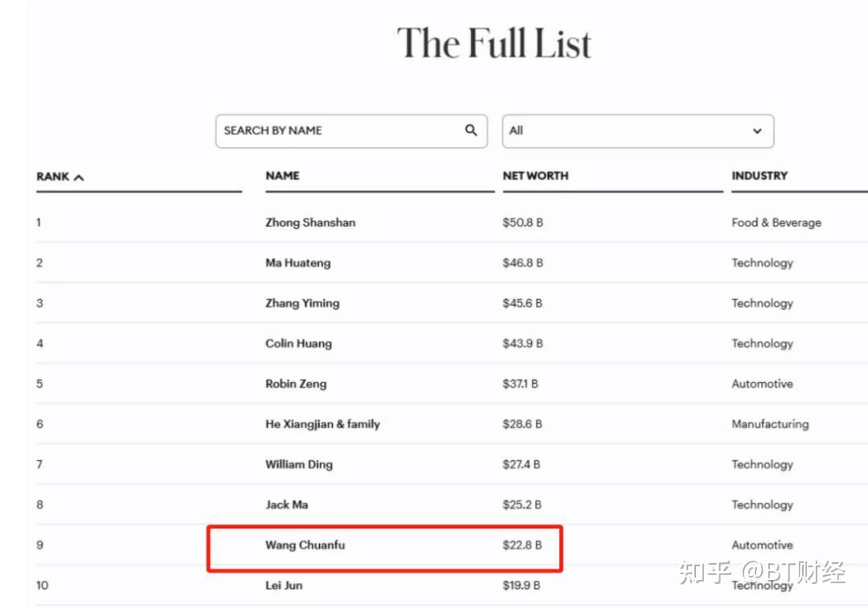Viewport: 868px width, 608px height.
Task: Open Robin Zeng's profile
Action: pos(296,384)
